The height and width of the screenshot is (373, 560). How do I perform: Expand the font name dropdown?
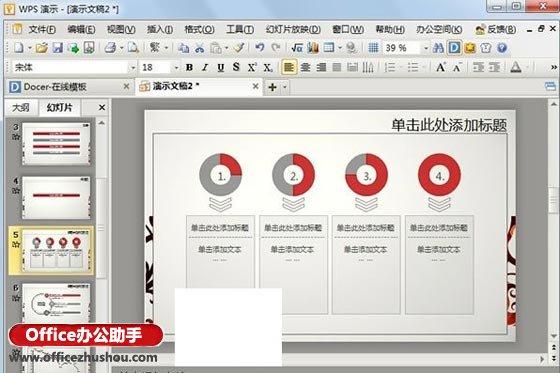click(133, 67)
